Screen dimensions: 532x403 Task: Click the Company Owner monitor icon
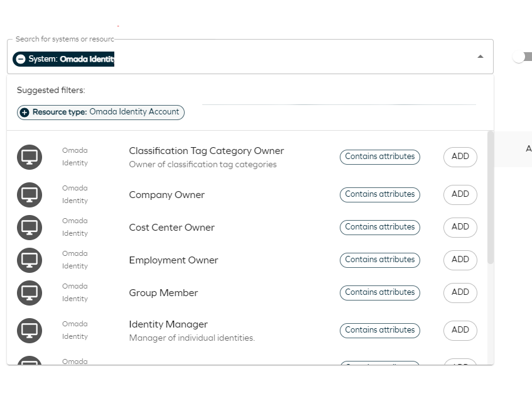(30, 194)
